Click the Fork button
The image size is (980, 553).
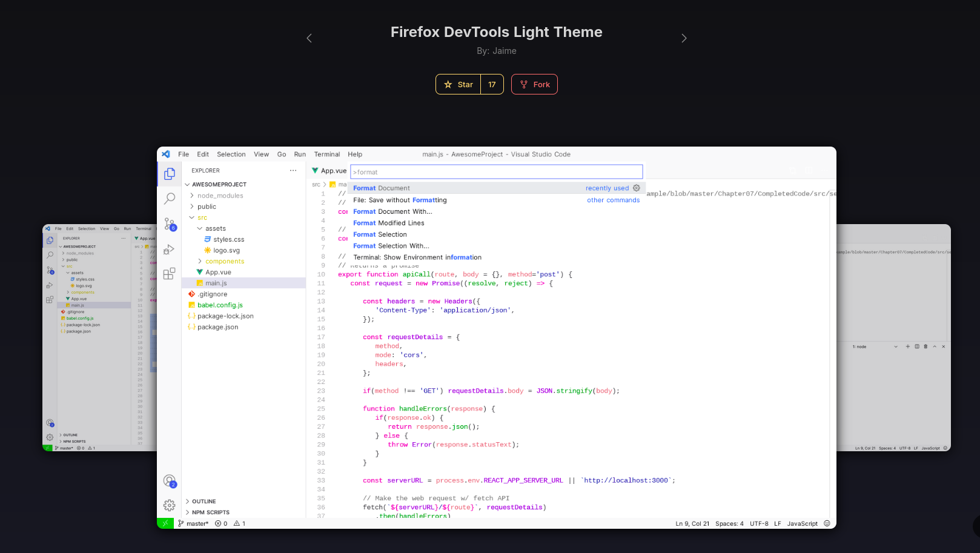(534, 85)
